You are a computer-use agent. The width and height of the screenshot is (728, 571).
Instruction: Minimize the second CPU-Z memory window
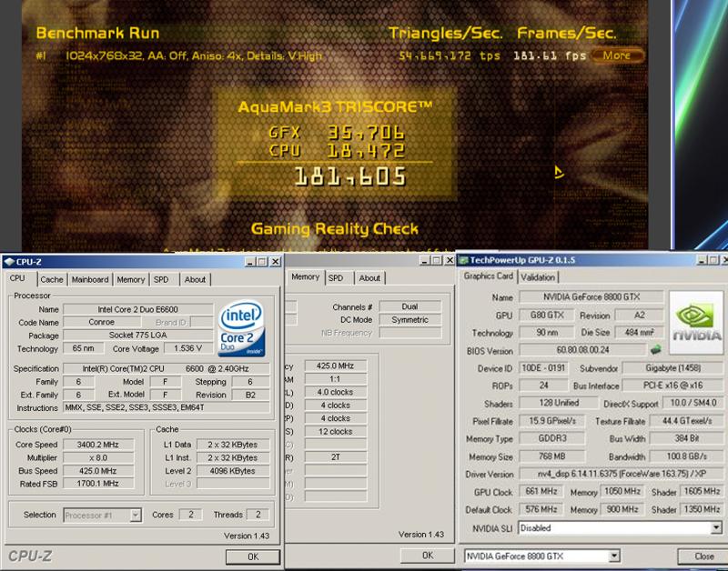point(424,260)
